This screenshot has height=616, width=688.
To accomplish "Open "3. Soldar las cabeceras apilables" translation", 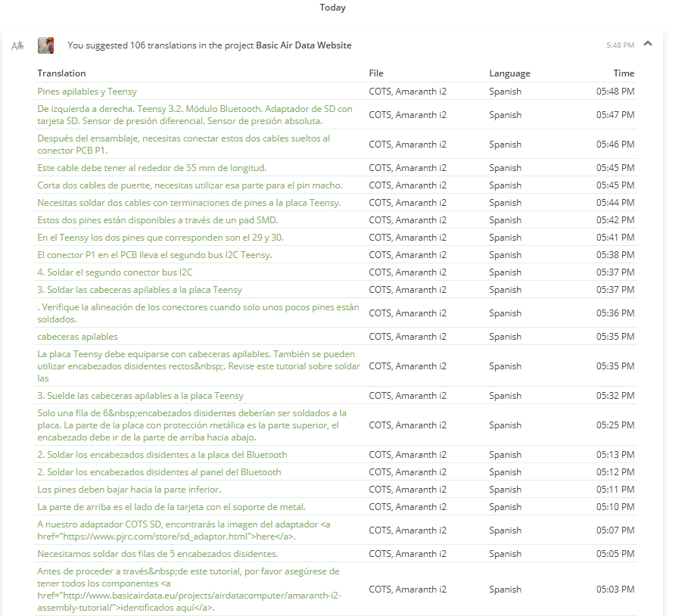I will 139,290.
